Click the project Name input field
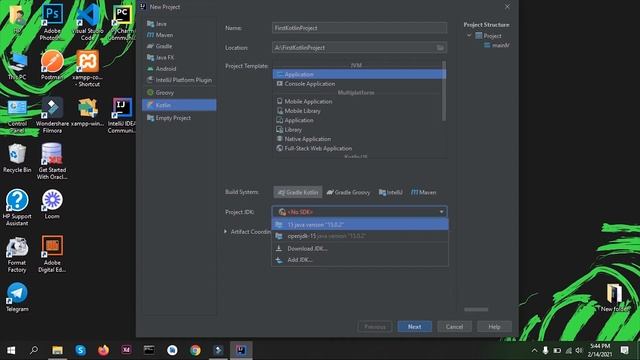The width and height of the screenshot is (640, 360). tap(359, 28)
